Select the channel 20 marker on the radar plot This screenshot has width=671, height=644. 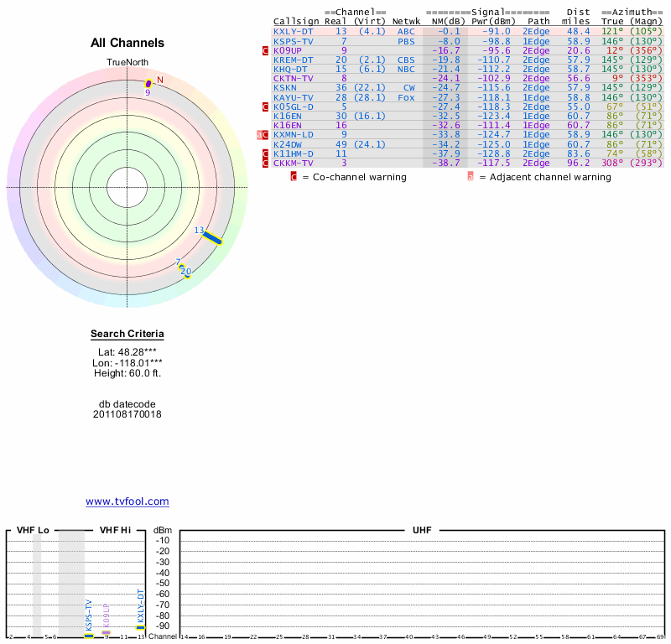187,273
